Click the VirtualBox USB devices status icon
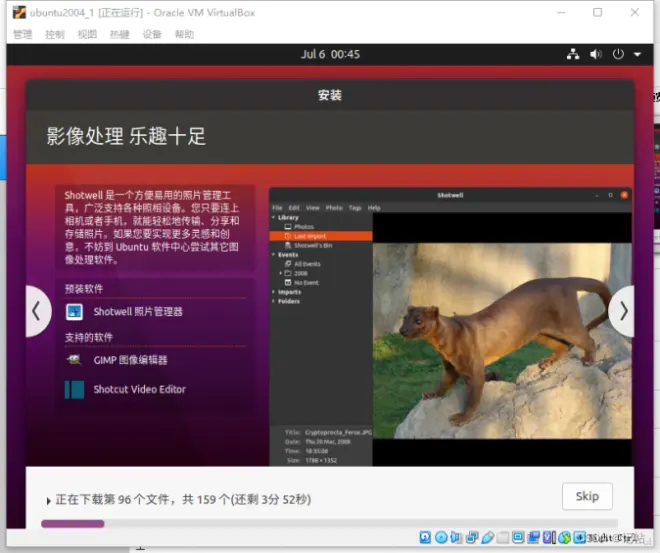The width and height of the screenshot is (660, 553). pos(487,537)
